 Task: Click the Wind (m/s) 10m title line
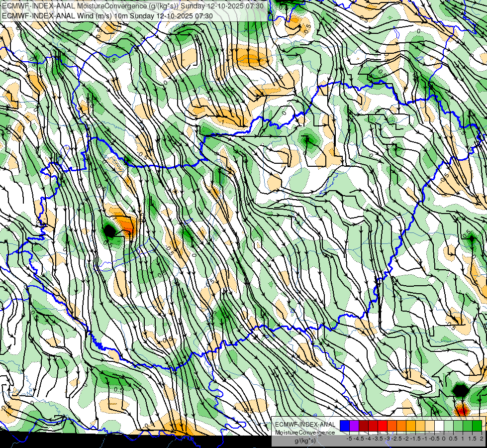107,16
